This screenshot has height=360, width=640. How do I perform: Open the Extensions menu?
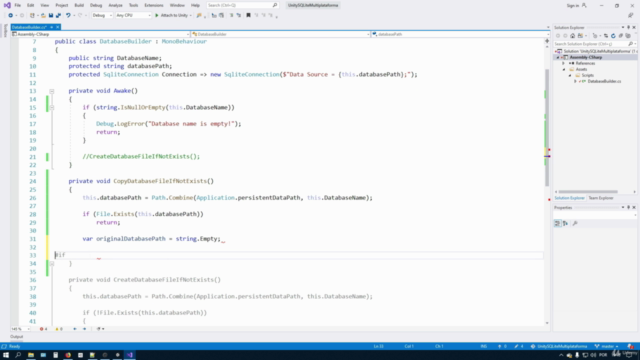(x=154, y=5)
